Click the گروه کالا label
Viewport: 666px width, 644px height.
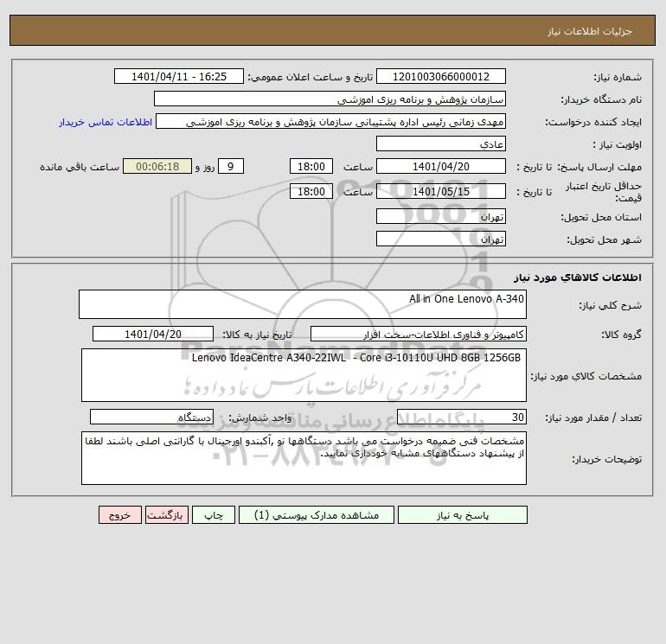click(621, 335)
